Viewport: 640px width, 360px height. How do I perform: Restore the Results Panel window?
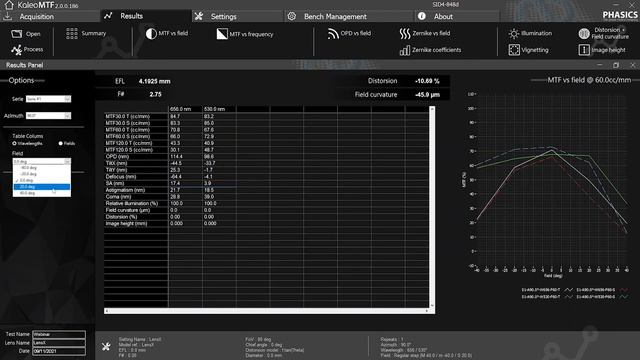[616, 65]
